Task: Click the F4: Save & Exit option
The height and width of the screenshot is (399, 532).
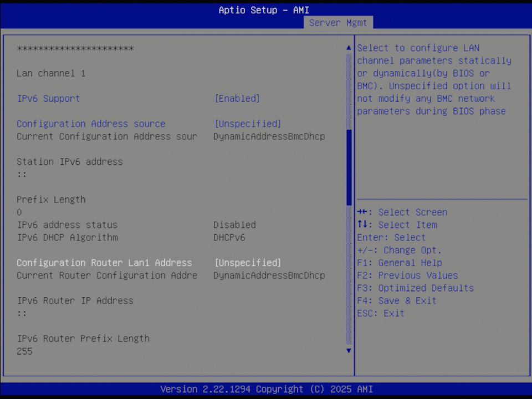Action: (397, 300)
